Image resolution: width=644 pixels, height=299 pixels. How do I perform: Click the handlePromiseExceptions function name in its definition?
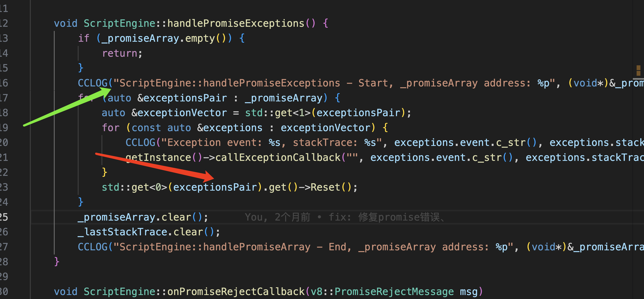235,24
